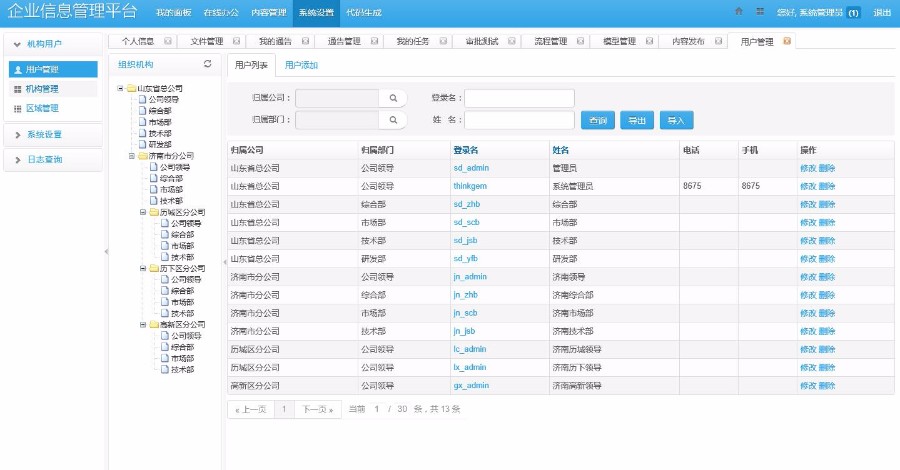
Task: Collapse the left sidebar with splitter arrow
Action: pos(106,251)
